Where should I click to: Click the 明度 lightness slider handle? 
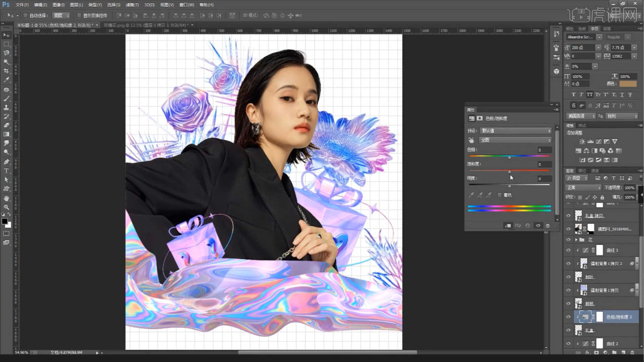pyautogui.click(x=509, y=186)
